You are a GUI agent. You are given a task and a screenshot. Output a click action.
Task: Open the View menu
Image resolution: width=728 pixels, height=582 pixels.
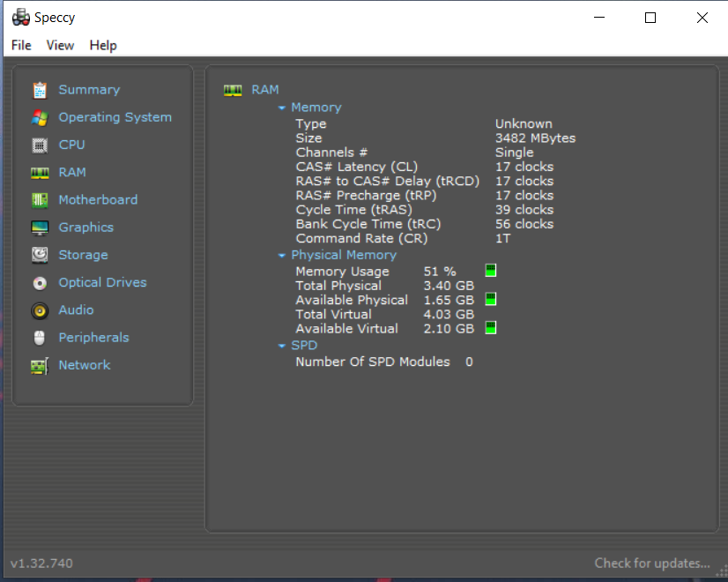pos(60,45)
